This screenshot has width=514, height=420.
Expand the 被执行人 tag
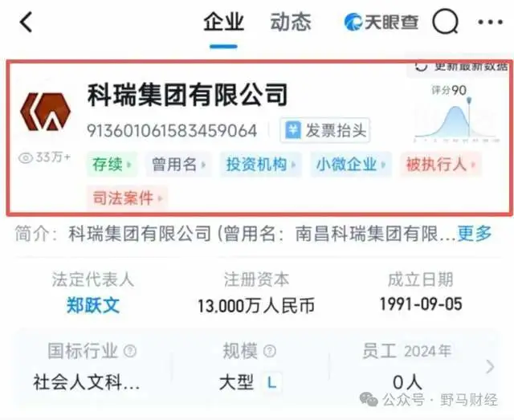point(441,165)
